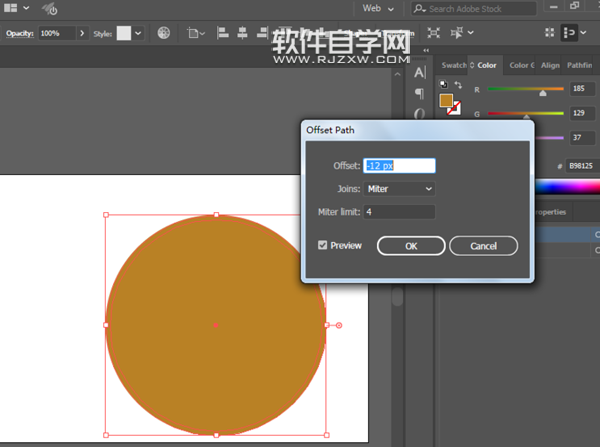Click the red R slider handle
Image resolution: width=600 pixels, height=447 pixels.
click(x=543, y=91)
